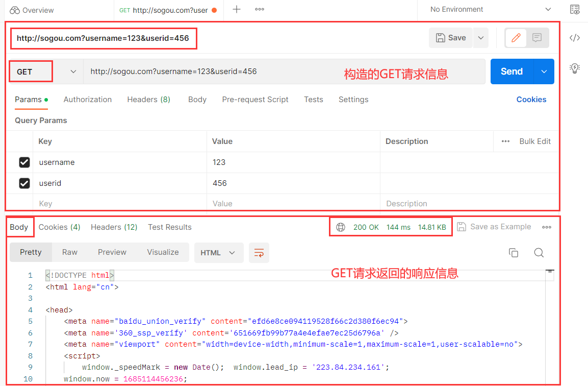Switch to the request Body tab

[x=197, y=100]
